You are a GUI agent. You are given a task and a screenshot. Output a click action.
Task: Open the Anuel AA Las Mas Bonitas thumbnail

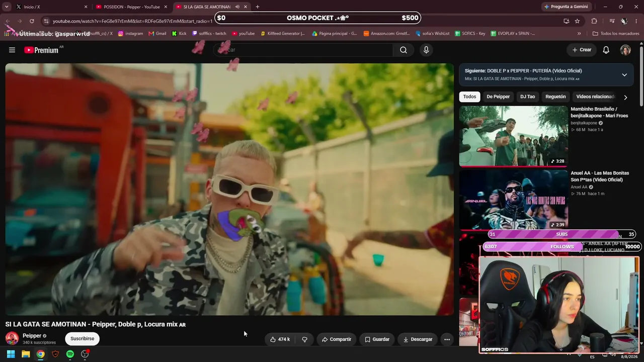coord(513,200)
